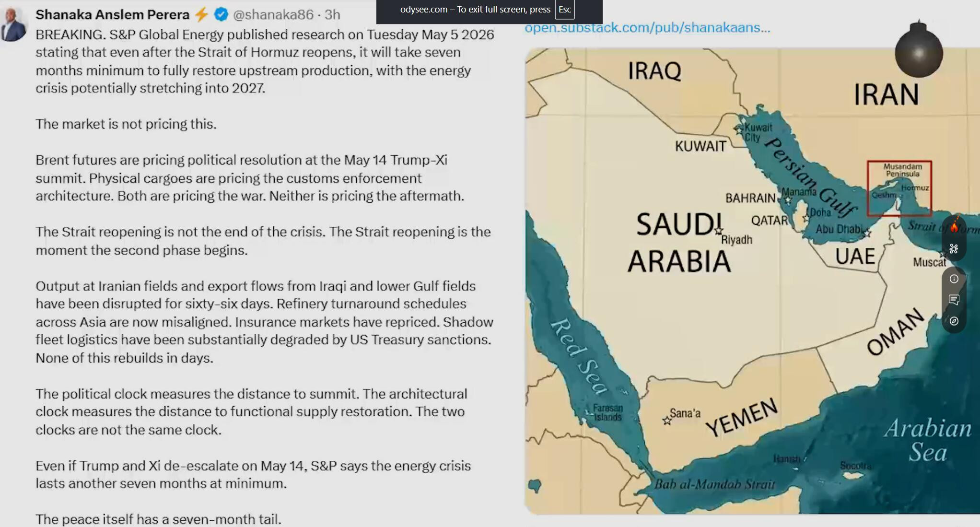
Task: Click the Bab al-Mandab Strait label
Action: 714,484
